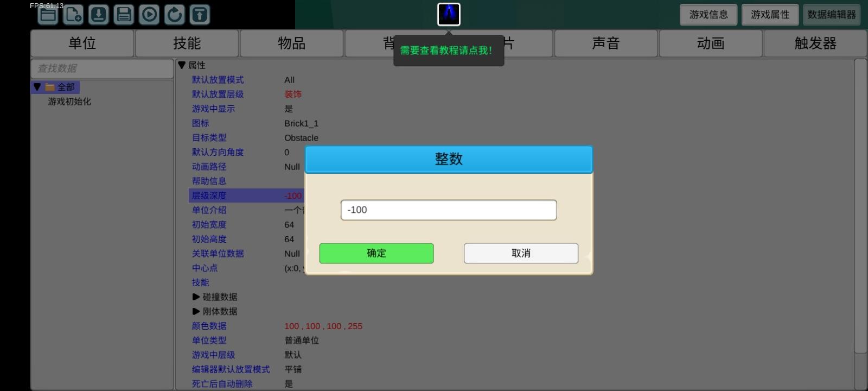This screenshot has width=868, height=391.
Task: Click the 图标 property label
Action: (x=200, y=123)
